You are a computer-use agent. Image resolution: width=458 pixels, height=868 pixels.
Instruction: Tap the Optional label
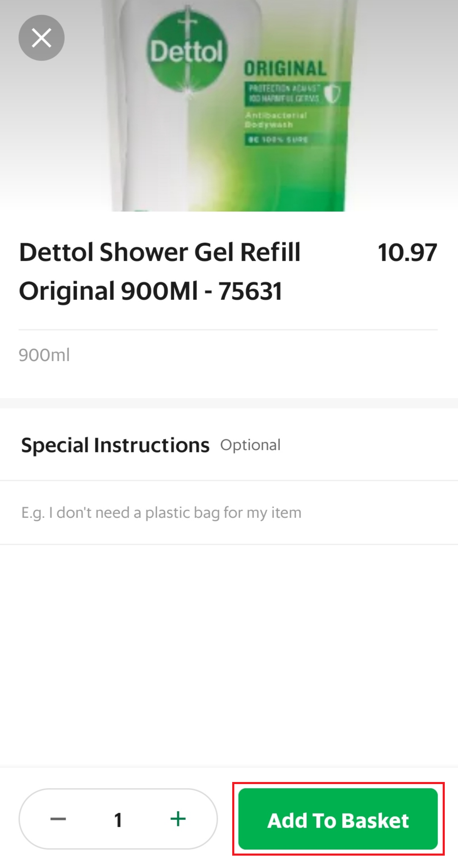point(250,445)
